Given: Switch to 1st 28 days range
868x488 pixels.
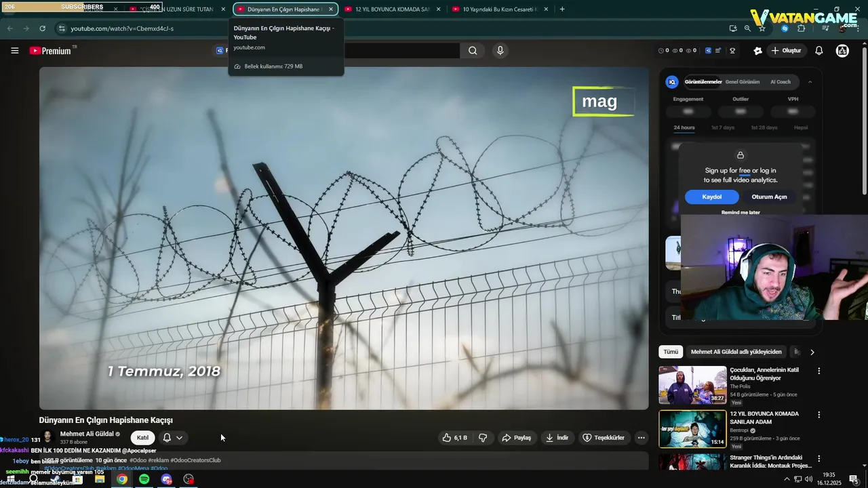Looking at the screenshot, I should (x=764, y=127).
